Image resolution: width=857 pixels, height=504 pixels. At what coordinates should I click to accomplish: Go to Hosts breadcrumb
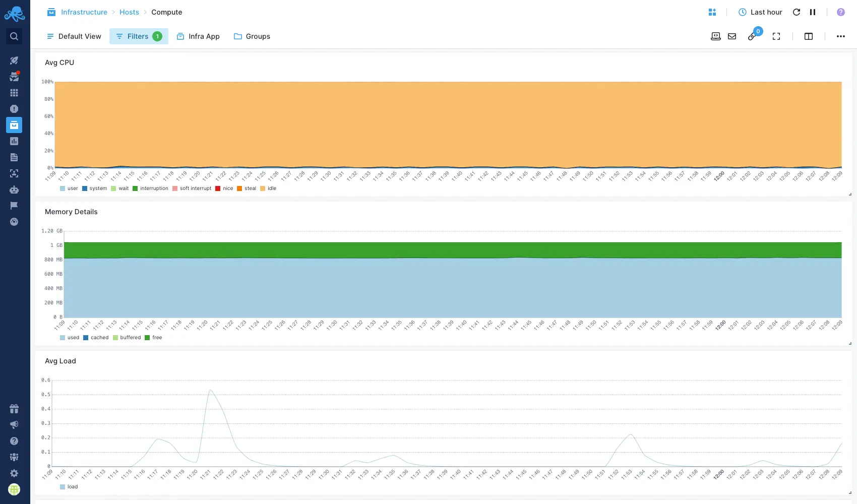click(x=129, y=12)
